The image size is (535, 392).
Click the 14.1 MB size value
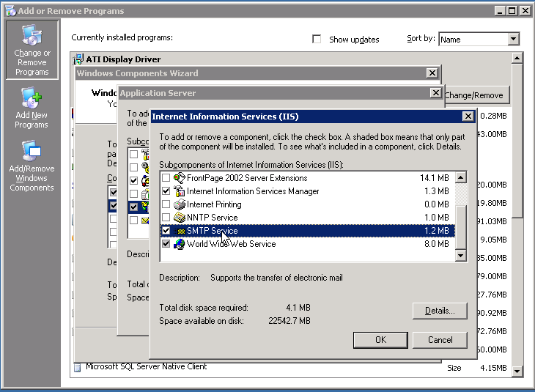pos(435,178)
